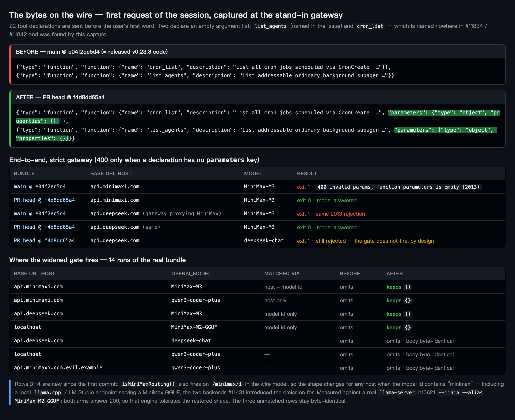Click the OPENAI_MODEL column header

[191, 273]
